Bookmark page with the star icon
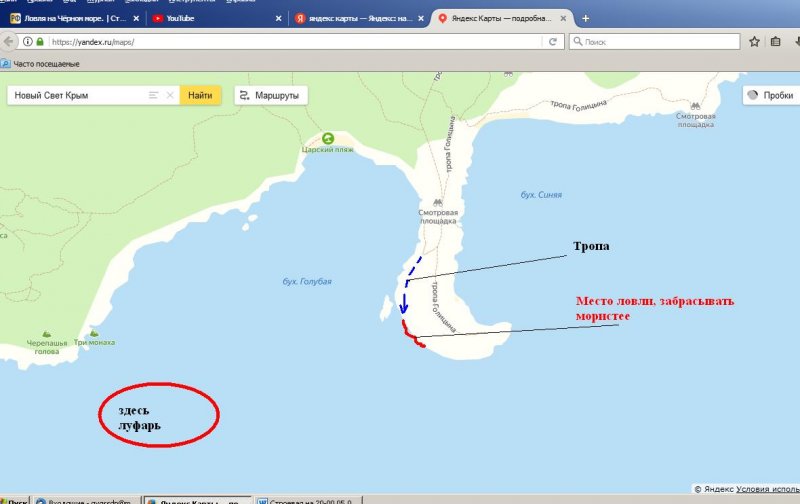 pos(754,42)
